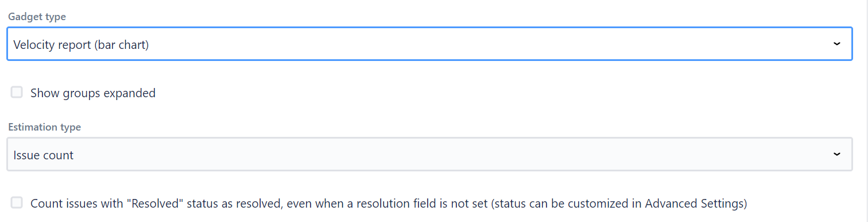Viewport: 868px width, 222px height.
Task: Tick the Show groups expanded checkbox box
Action: (x=17, y=92)
